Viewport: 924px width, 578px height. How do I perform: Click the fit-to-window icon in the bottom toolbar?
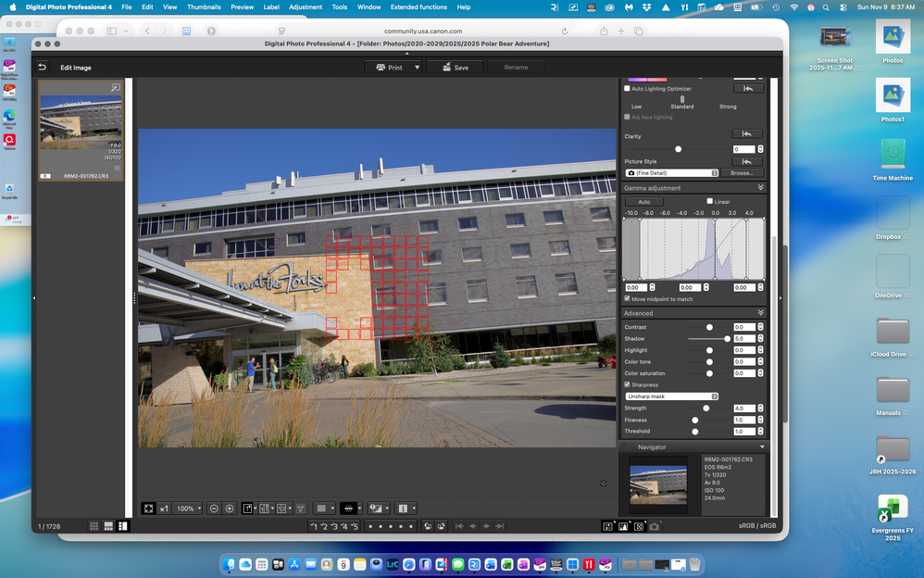click(x=148, y=509)
